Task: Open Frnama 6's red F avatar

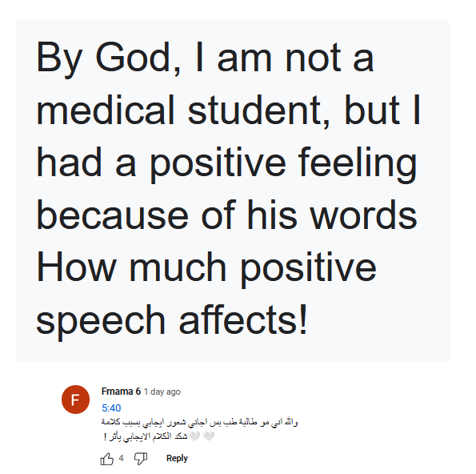Action: (75, 400)
